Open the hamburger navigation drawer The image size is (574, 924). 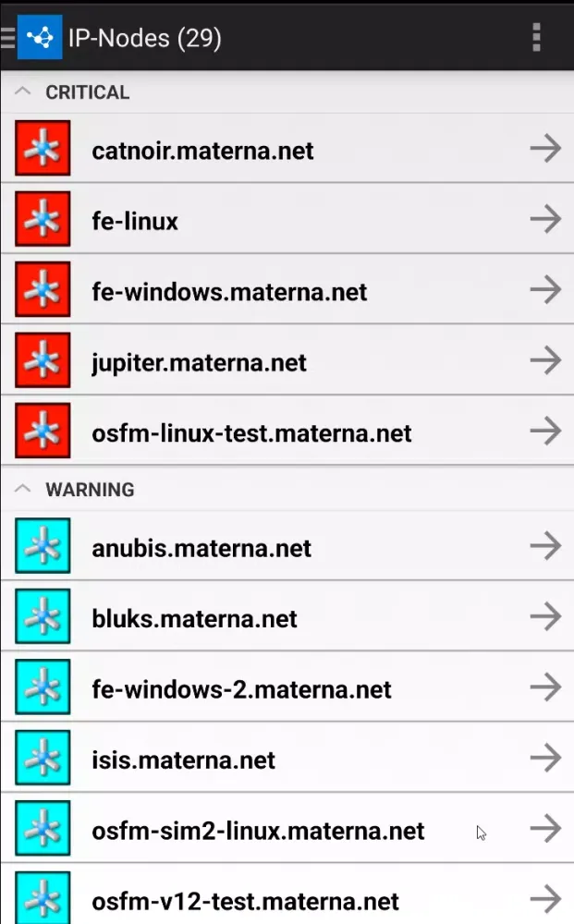tap(7, 37)
